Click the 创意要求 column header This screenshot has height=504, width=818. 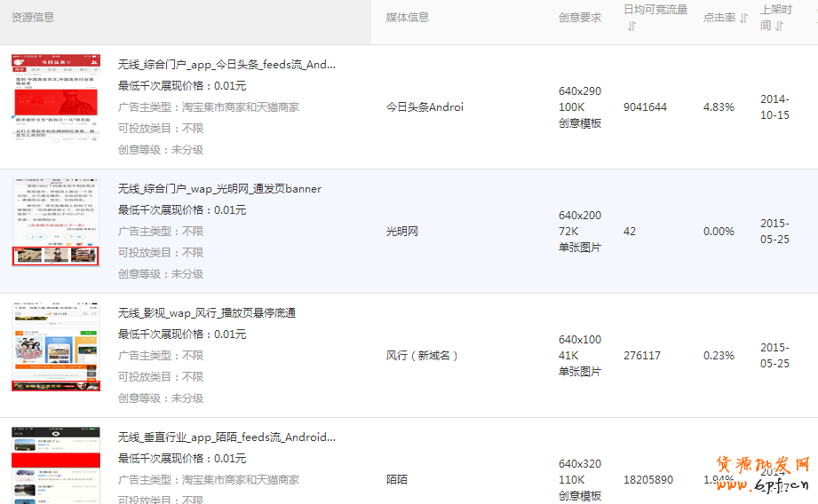pos(580,18)
